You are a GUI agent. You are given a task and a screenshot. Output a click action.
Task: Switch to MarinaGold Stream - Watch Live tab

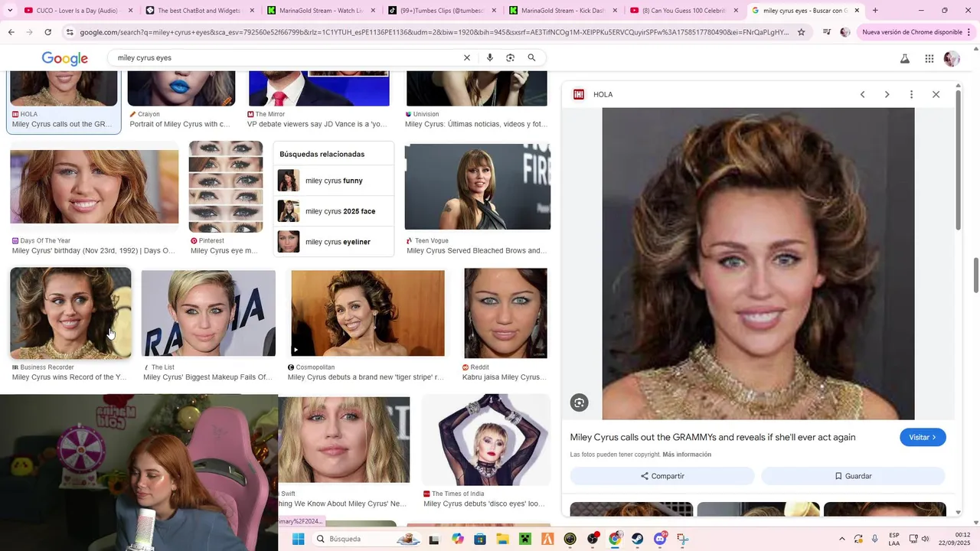click(314, 11)
